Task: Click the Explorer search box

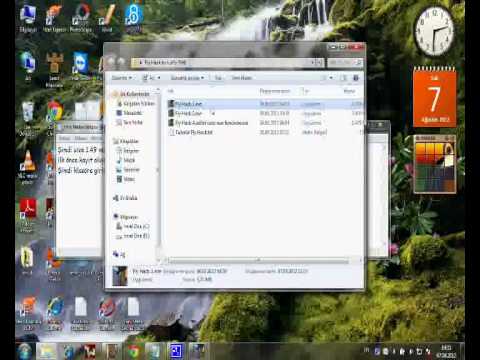Action: pos(344,62)
